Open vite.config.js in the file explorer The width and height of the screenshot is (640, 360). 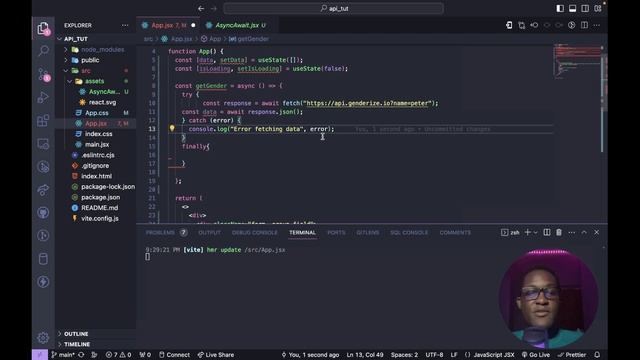(100, 218)
